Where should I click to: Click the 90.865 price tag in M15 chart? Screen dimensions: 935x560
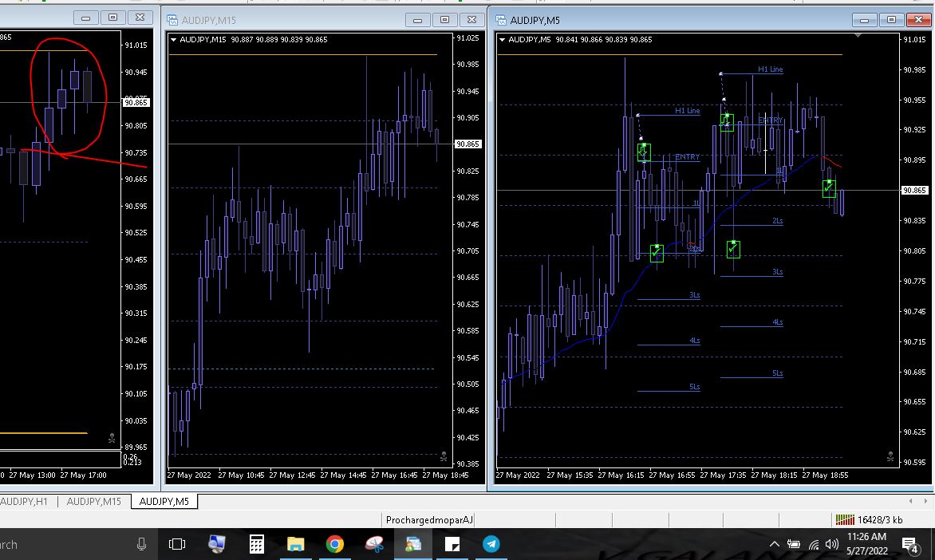click(467, 144)
